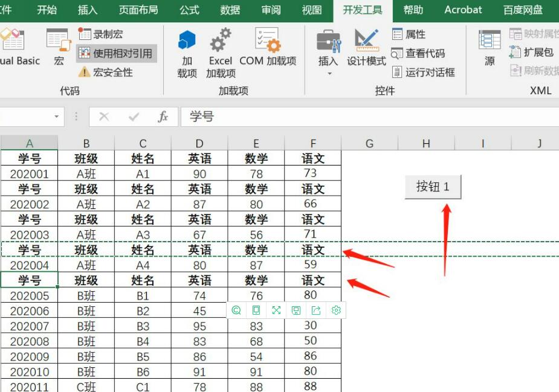Click 运行对话框 run dialog

[423, 72]
